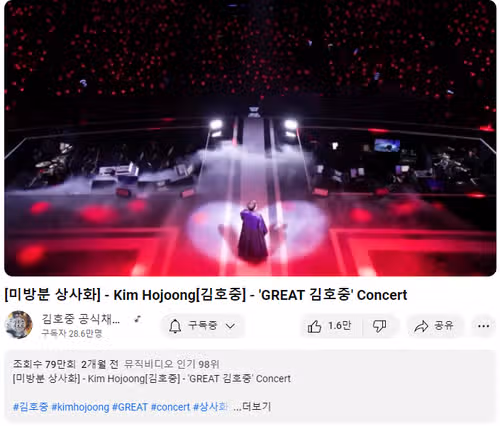
Task: Open the #상사화 hashtag link
Action: pyautogui.click(x=211, y=407)
